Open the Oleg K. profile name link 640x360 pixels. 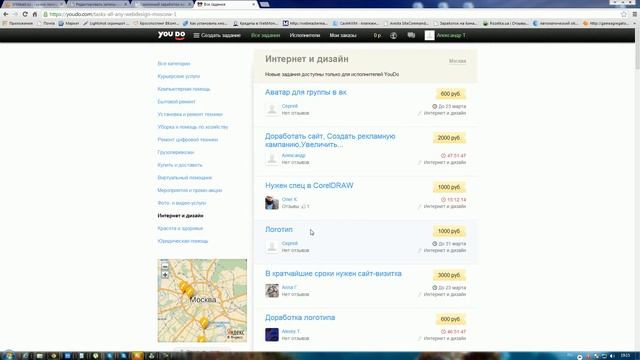289,199
